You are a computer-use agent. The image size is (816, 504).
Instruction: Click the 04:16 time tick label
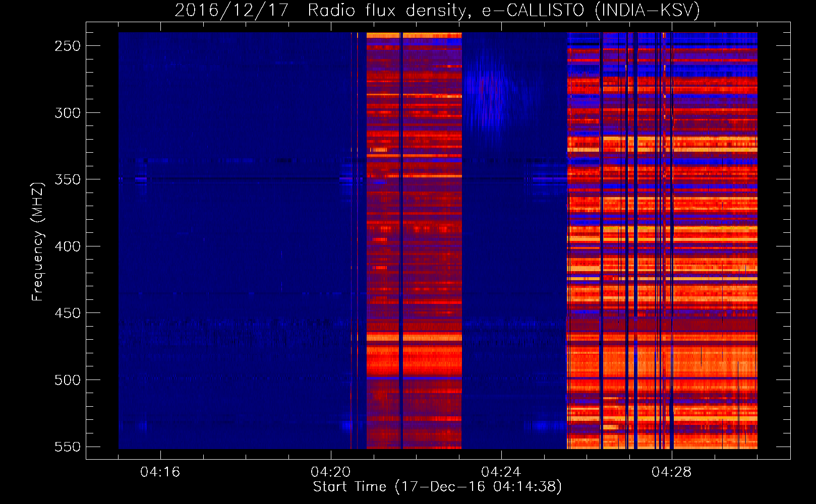click(x=160, y=472)
